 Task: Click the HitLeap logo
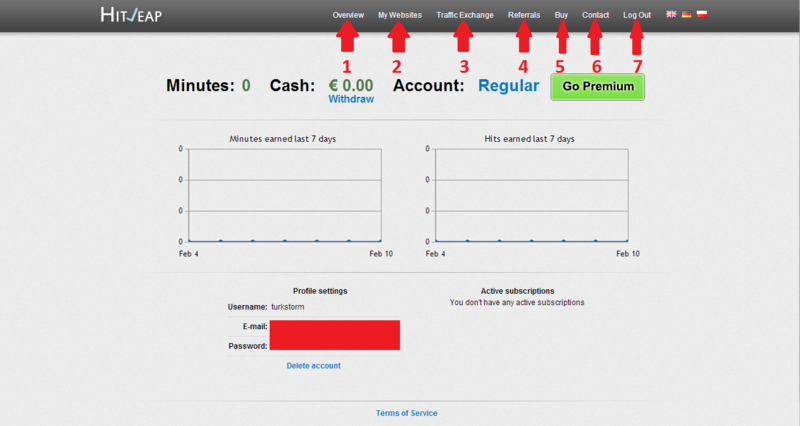(131, 15)
